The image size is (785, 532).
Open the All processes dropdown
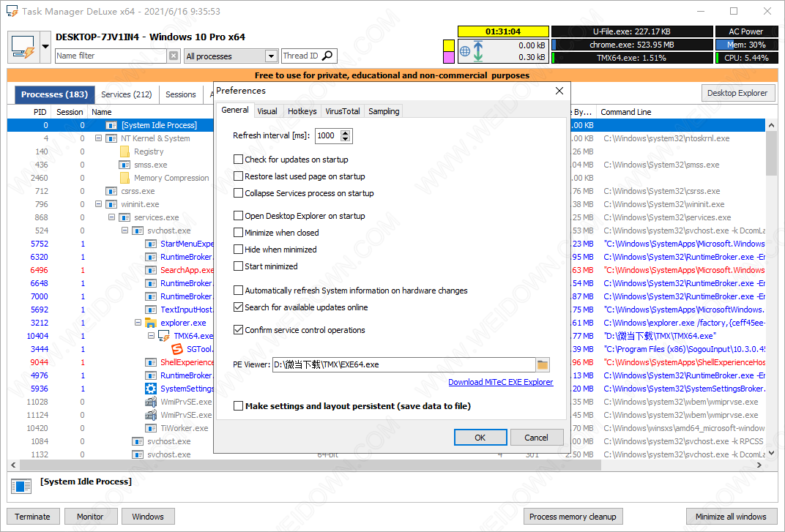[x=271, y=56]
